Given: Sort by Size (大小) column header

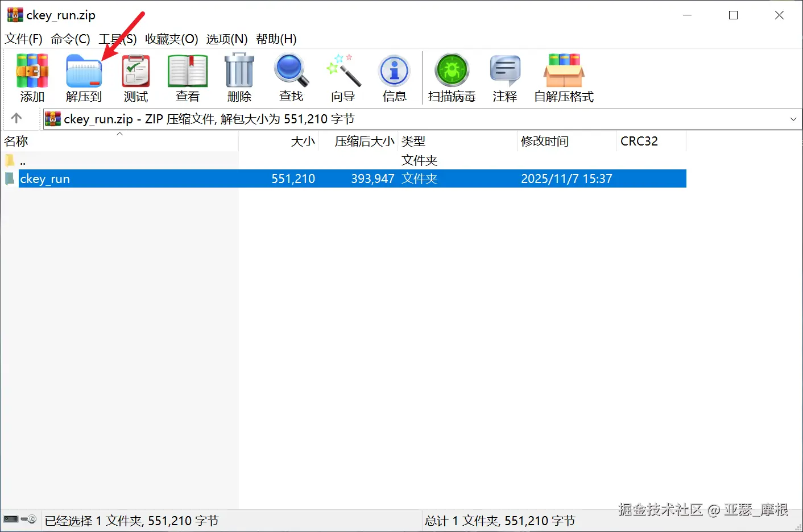Looking at the screenshot, I should coord(279,141).
